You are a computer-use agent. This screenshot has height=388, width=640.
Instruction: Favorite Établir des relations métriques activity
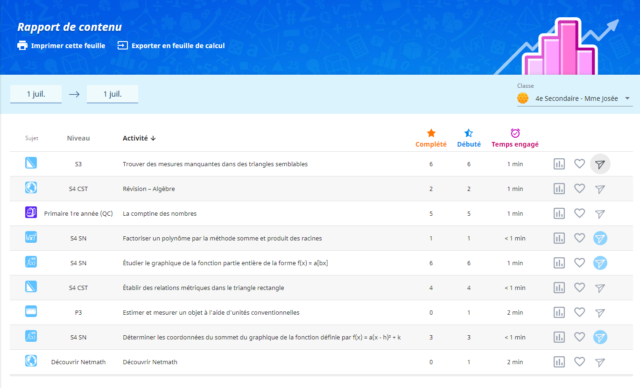(579, 288)
